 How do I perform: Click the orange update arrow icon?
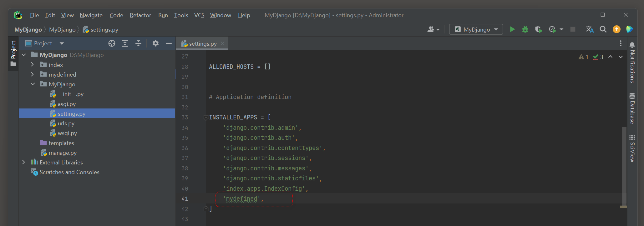tap(616, 29)
